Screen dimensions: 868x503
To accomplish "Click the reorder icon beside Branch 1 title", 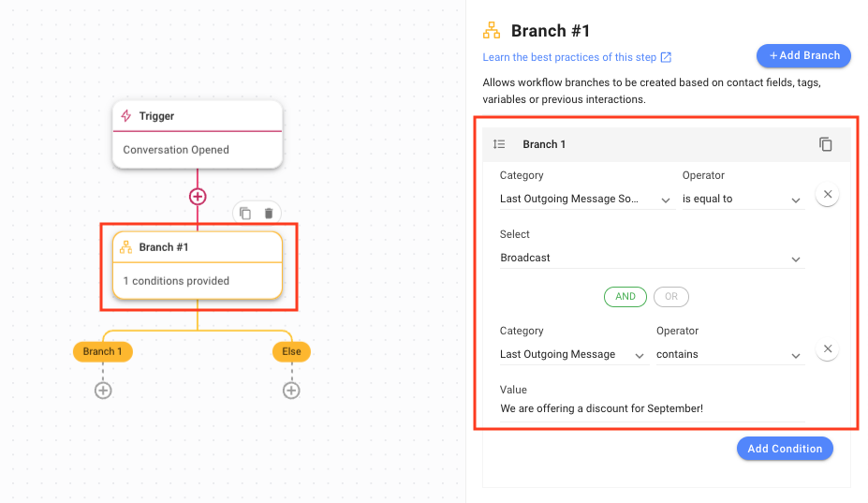I will [500, 144].
